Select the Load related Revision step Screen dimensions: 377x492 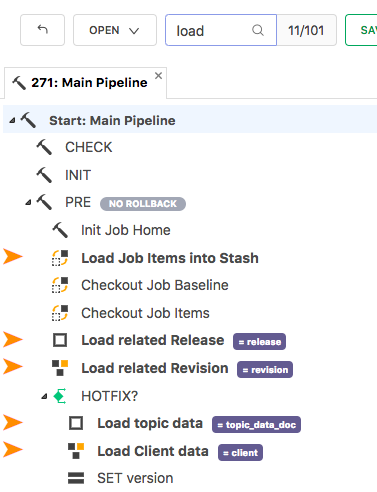pyautogui.click(x=155, y=368)
